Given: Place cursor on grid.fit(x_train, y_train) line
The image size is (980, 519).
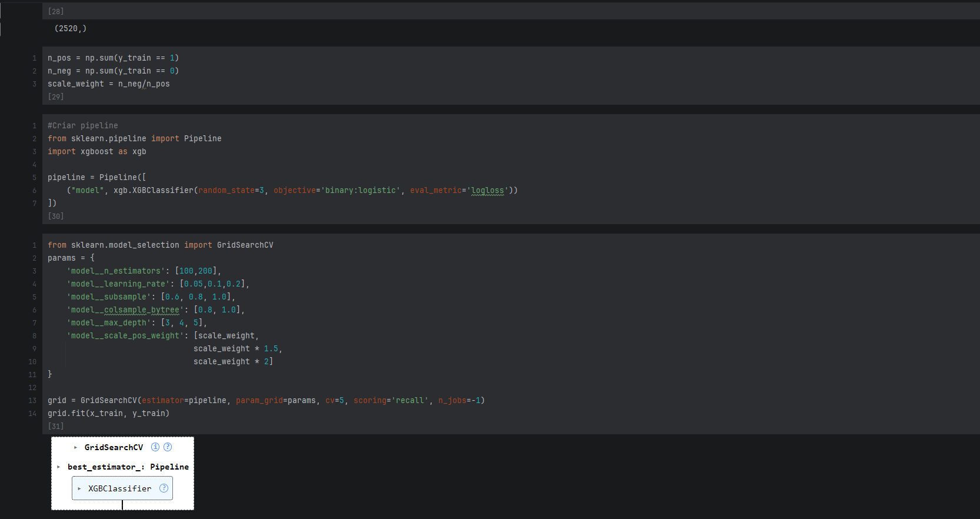Looking at the screenshot, I should tap(108, 413).
